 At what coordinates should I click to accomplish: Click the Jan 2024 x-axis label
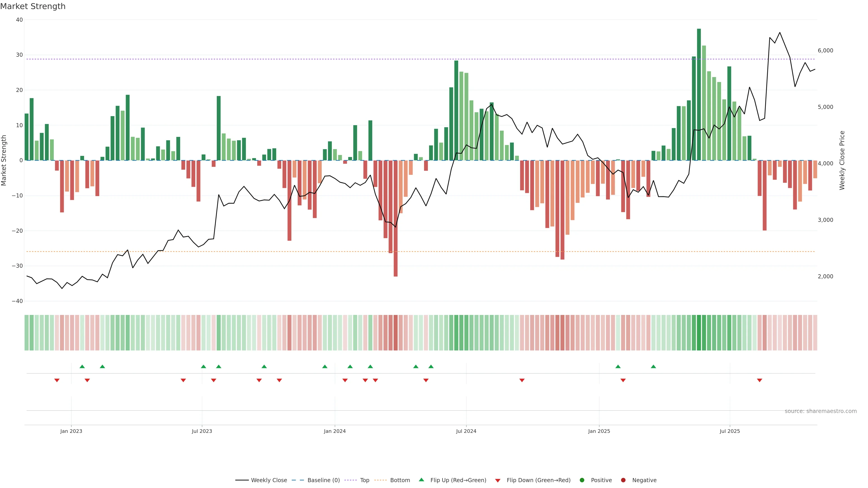[x=335, y=431]
